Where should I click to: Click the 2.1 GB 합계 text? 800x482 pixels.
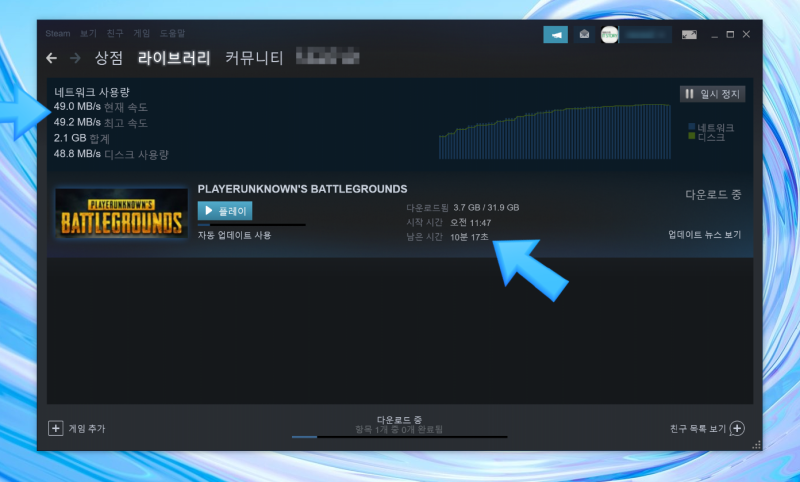(x=82, y=138)
